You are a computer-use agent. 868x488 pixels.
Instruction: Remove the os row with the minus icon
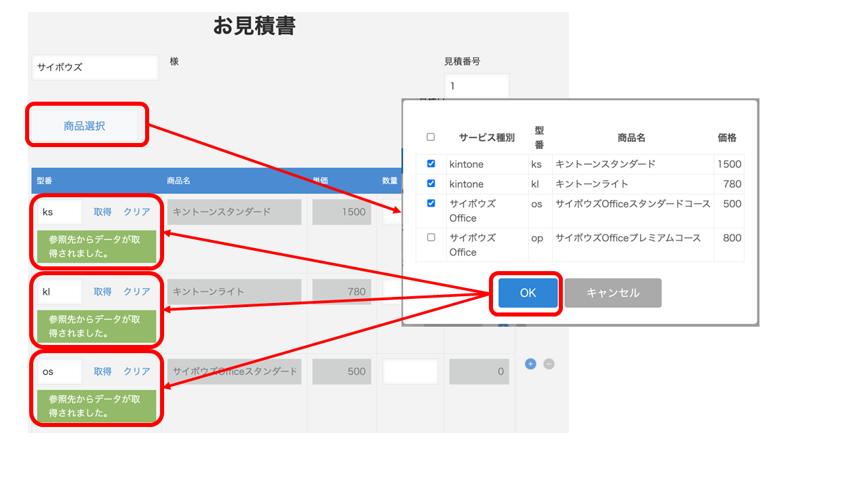[549, 364]
